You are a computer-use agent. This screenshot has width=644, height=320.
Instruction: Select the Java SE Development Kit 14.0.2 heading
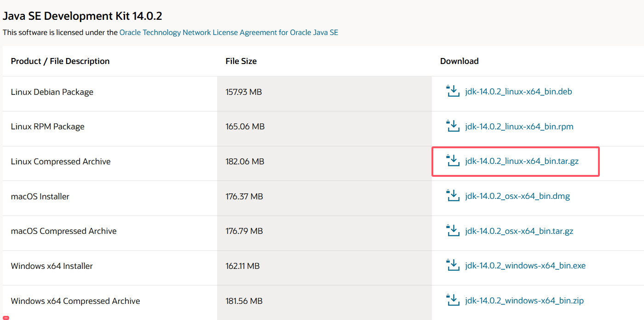click(x=82, y=17)
